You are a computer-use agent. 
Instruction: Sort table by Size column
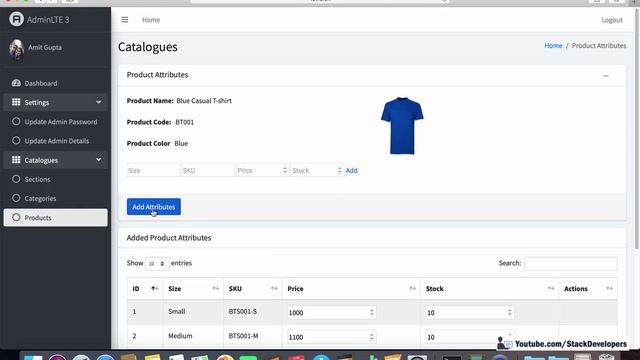point(193,289)
